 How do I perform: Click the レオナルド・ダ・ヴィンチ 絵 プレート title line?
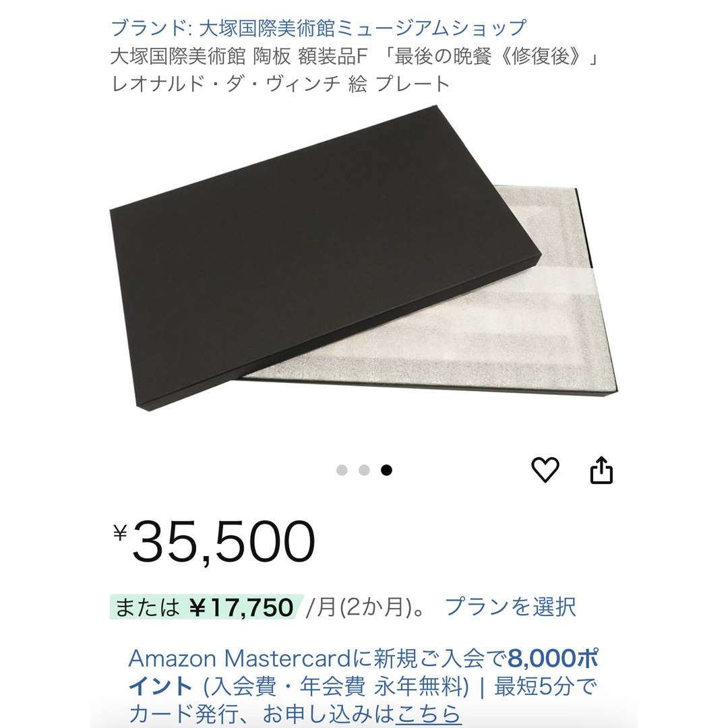(x=280, y=84)
